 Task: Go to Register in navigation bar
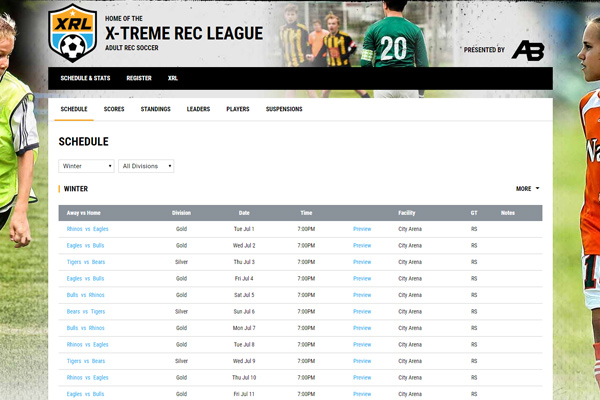coord(139,78)
